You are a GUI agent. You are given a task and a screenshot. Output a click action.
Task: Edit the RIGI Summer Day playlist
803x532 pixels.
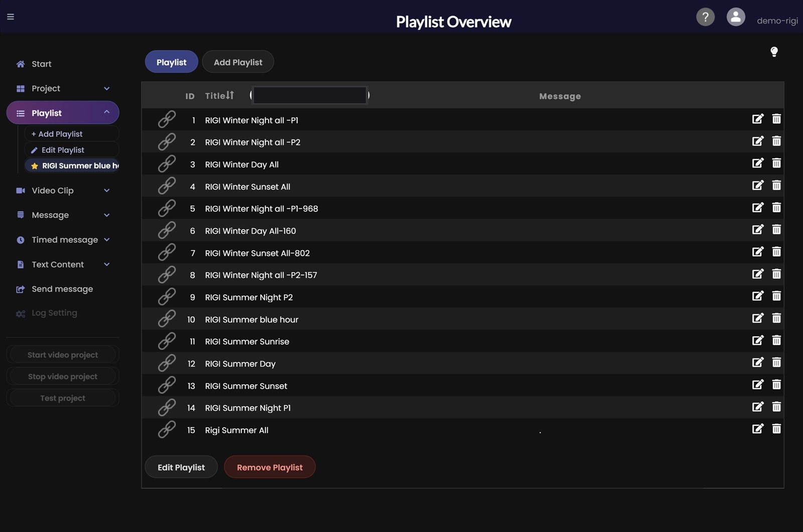758,362
